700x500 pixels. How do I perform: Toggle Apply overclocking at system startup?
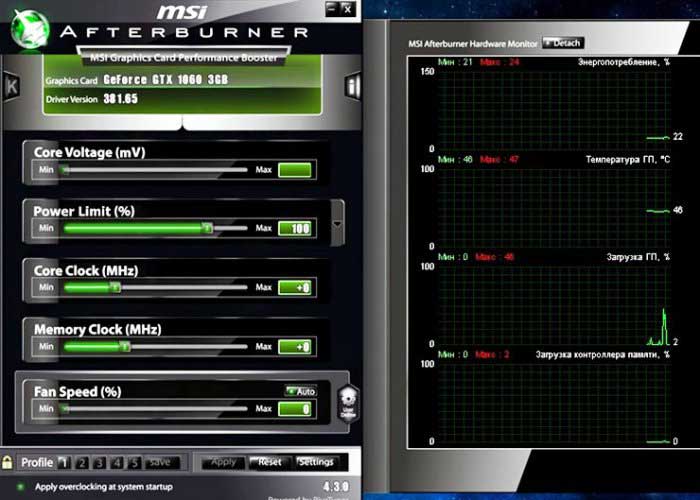pos(21,486)
